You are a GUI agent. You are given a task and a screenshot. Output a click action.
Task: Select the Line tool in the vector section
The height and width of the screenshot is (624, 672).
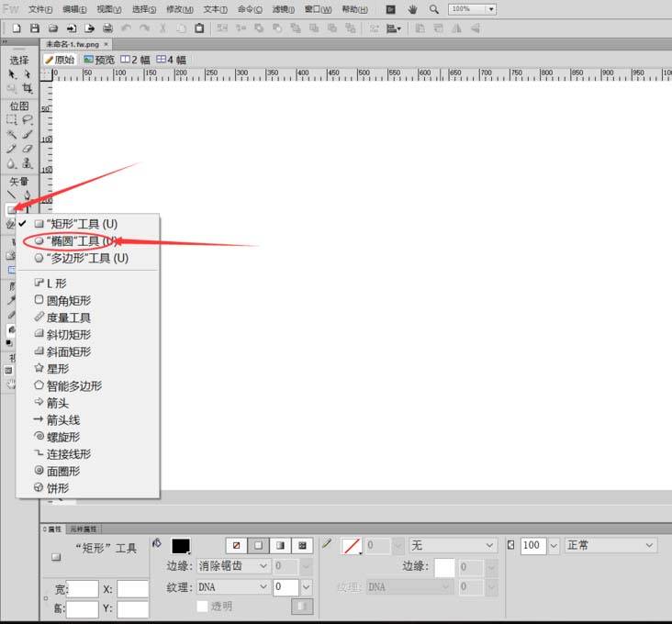coord(12,195)
